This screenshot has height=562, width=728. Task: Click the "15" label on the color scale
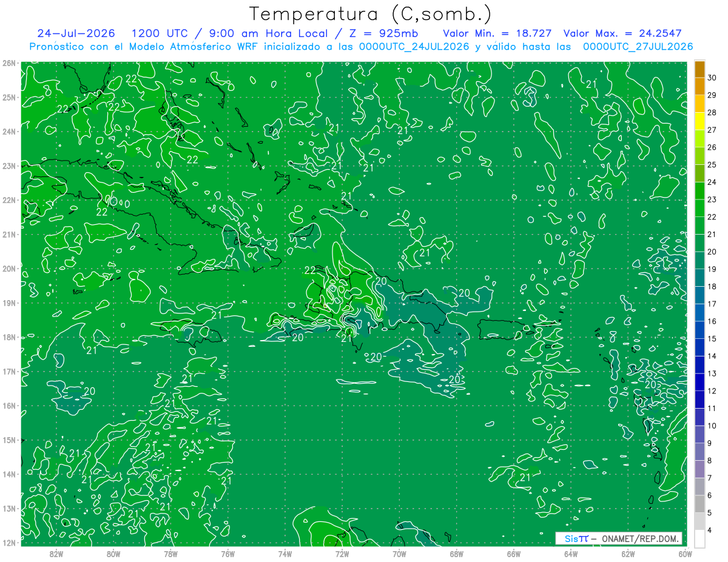coord(712,339)
